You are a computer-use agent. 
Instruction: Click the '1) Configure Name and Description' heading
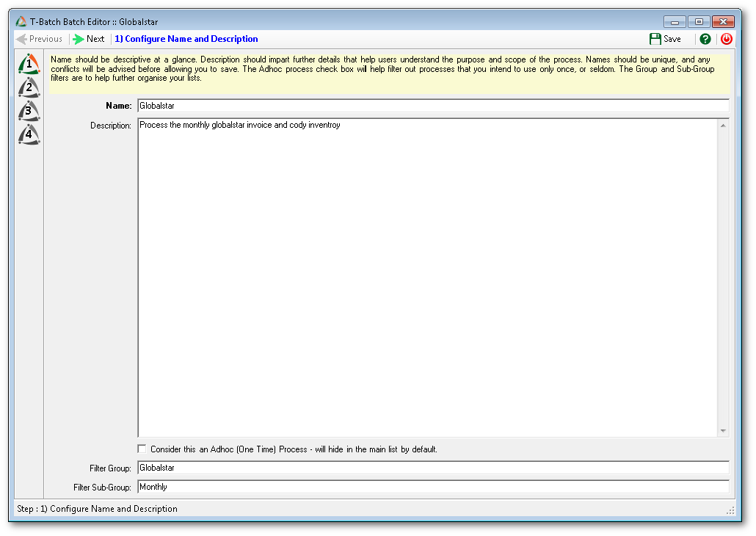186,39
